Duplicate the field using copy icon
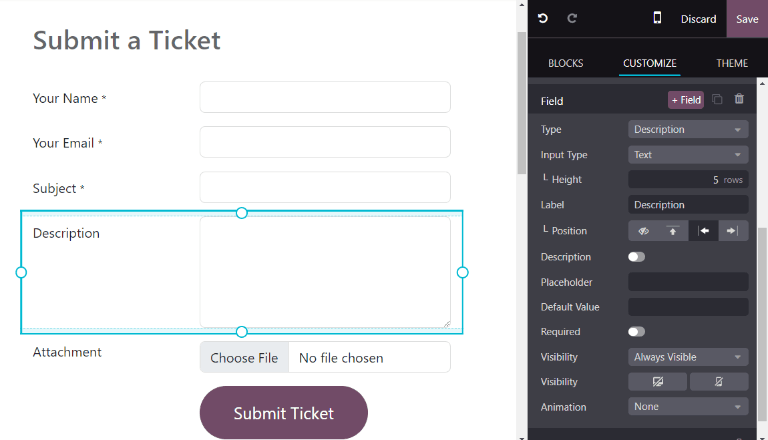 coord(717,99)
